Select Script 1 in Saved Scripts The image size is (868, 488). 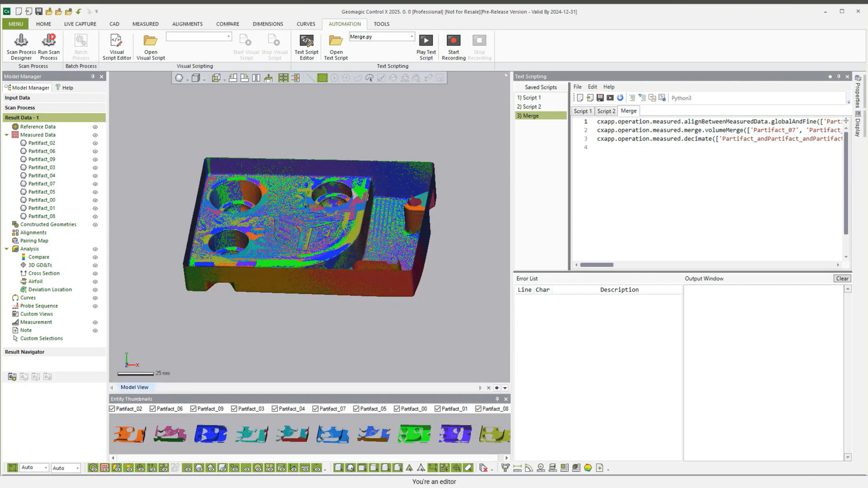[x=529, y=98]
